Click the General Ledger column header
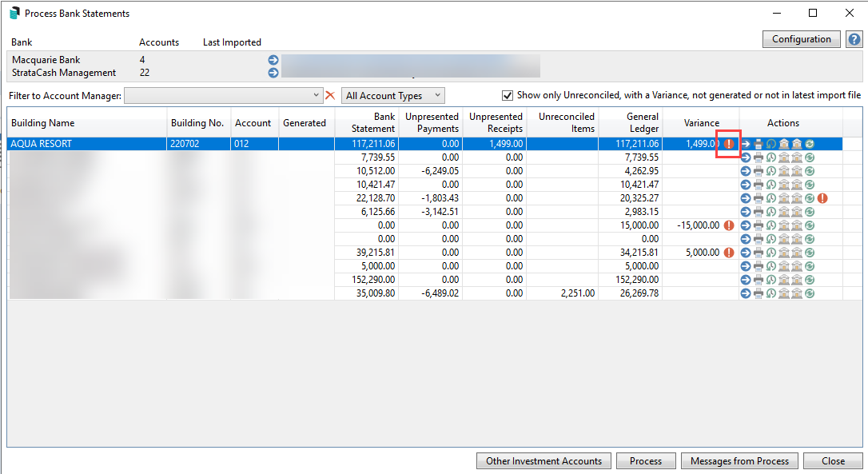868x474 pixels. tap(631, 123)
